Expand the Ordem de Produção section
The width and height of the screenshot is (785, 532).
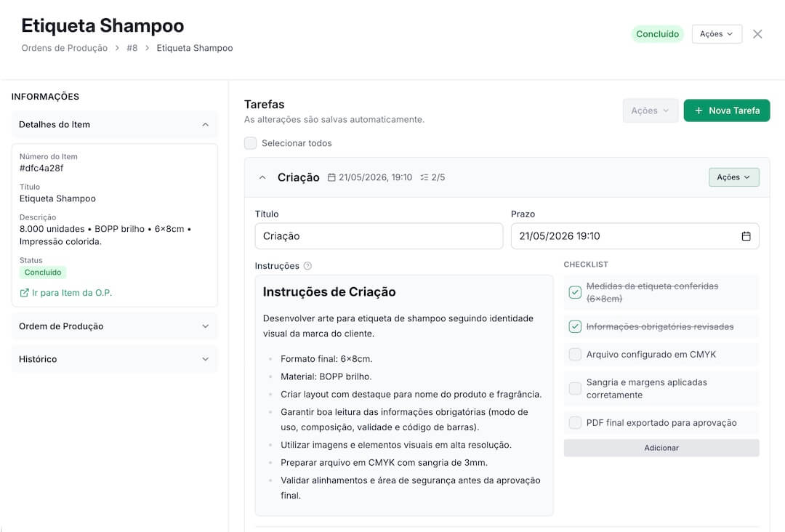point(115,326)
